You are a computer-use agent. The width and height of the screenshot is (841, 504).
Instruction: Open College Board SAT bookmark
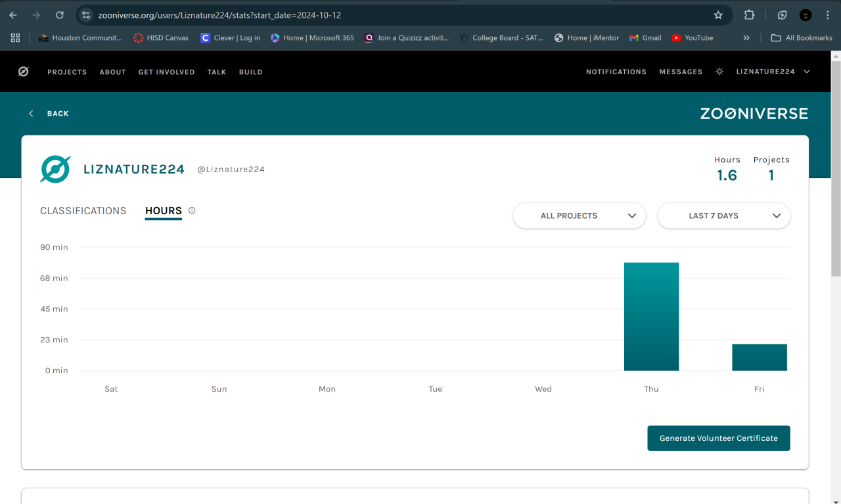click(501, 38)
